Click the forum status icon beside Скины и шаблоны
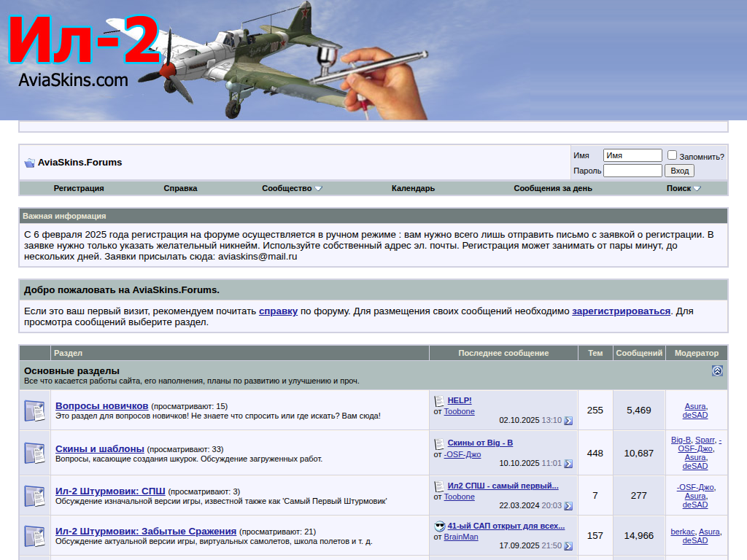Image resolution: width=747 pixels, height=560 pixels. [34, 453]
